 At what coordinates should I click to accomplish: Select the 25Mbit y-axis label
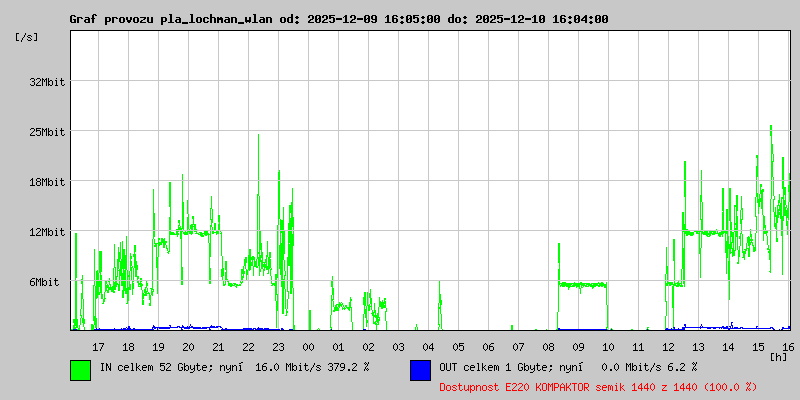[x=47, y=132]
